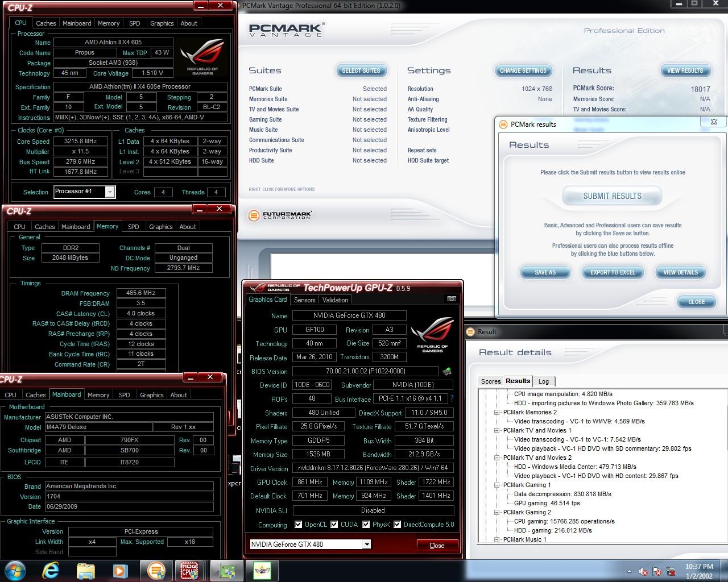Click Close in the PCMark results dialog

(x=696, y=302)
